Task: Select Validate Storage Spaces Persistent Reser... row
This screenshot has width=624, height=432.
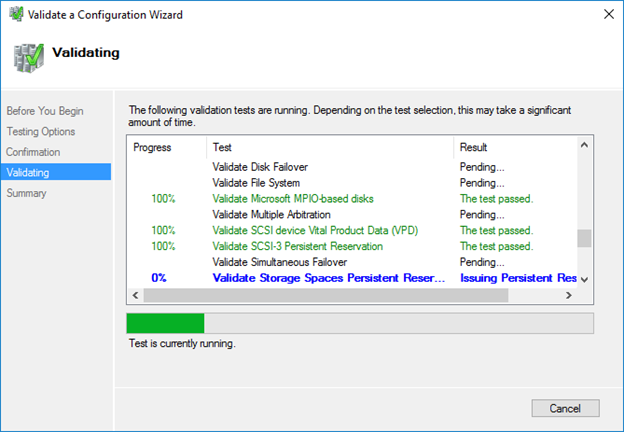Action: coord(352,278)
